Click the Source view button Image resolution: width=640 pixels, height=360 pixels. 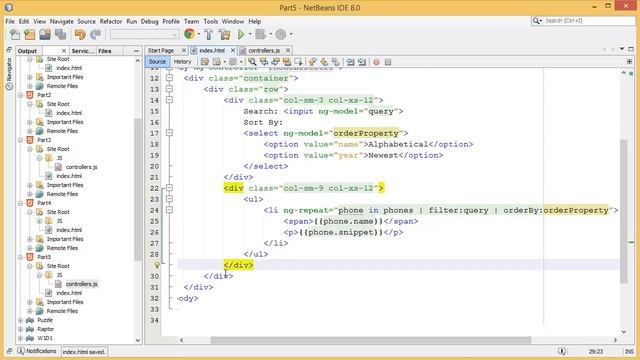tap(157, 62)
